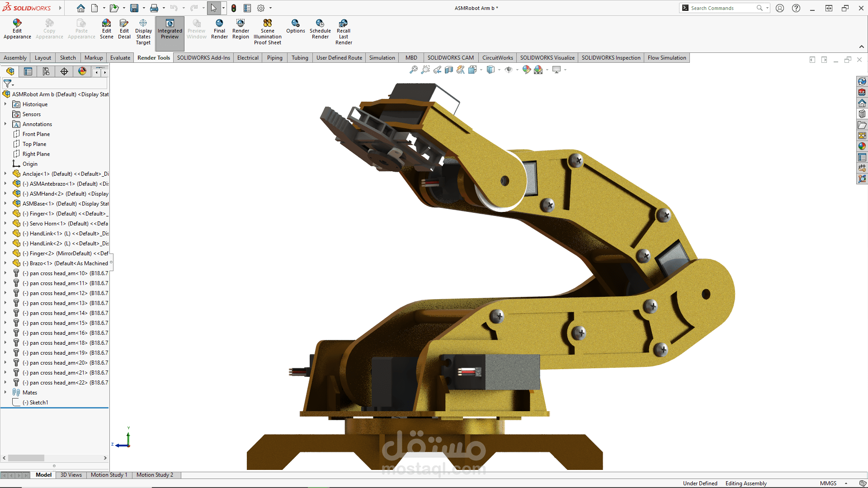Switch to the Evaluate tab
The height and width of the screenshot is (488, 868).
click(x=120, y=58)
